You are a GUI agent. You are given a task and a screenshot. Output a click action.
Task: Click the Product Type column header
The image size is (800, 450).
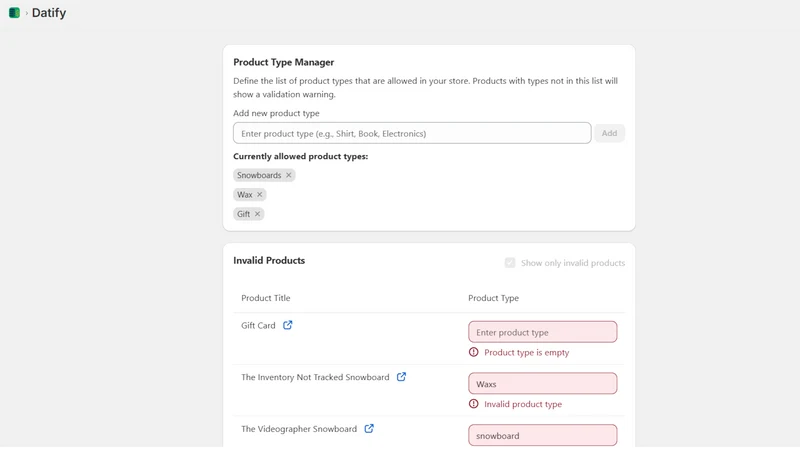point(493,298)
